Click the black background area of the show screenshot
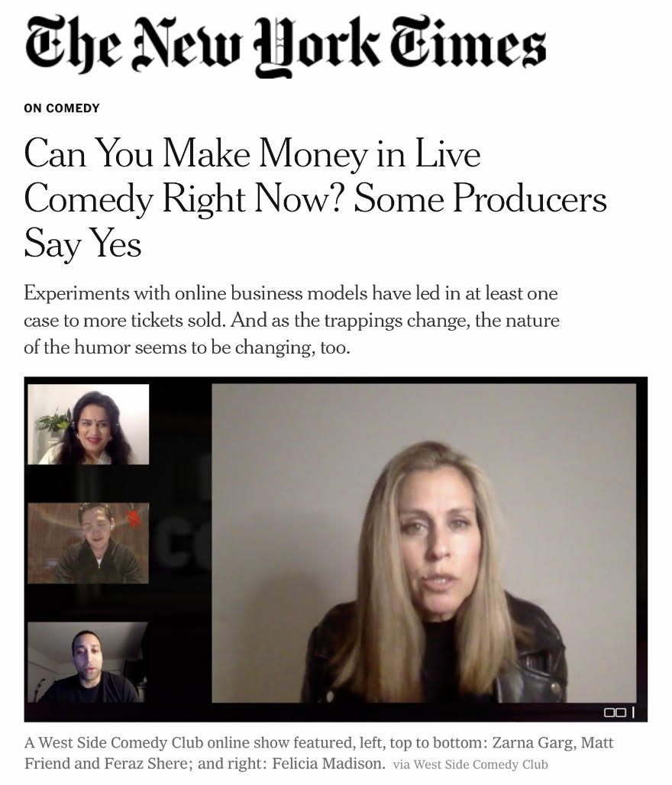Viewport: 672px width, 785px height. click(x=180, y=626)
